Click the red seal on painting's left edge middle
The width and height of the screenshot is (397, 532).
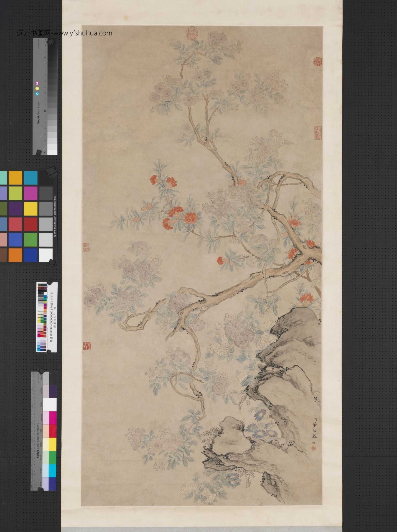[86, 247]
